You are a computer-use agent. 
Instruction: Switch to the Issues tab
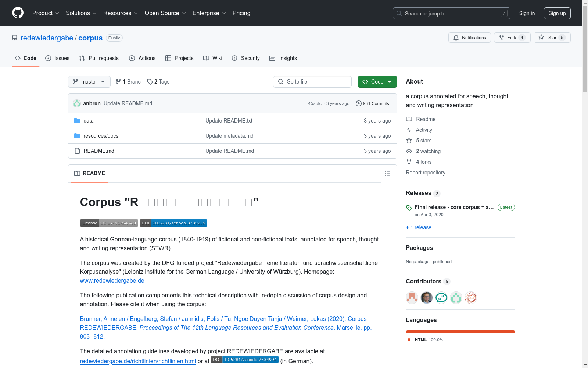point(57,58)
